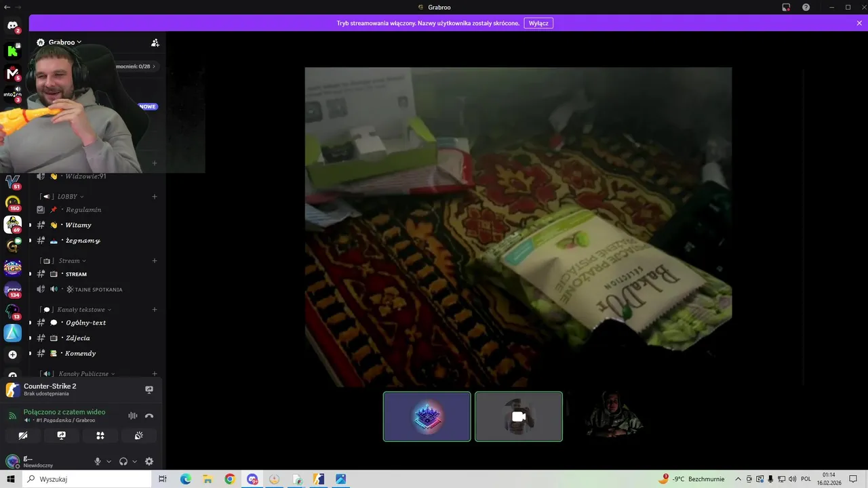Open microphone input options arrow

108,462
